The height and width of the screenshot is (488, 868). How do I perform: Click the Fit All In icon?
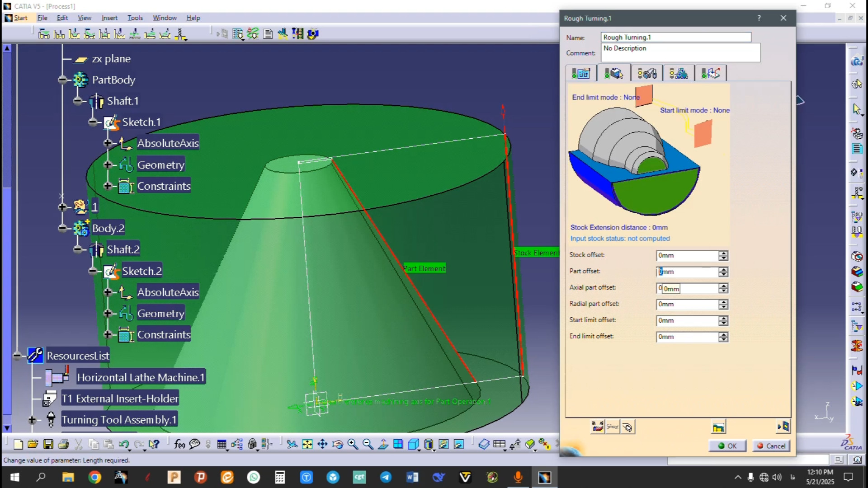pyautogui.click(x=307, y=445)
